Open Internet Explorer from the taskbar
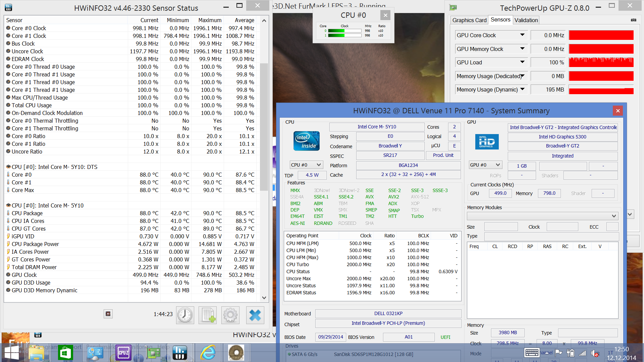The width and height of the screenshot is (644, 362). 208,353
